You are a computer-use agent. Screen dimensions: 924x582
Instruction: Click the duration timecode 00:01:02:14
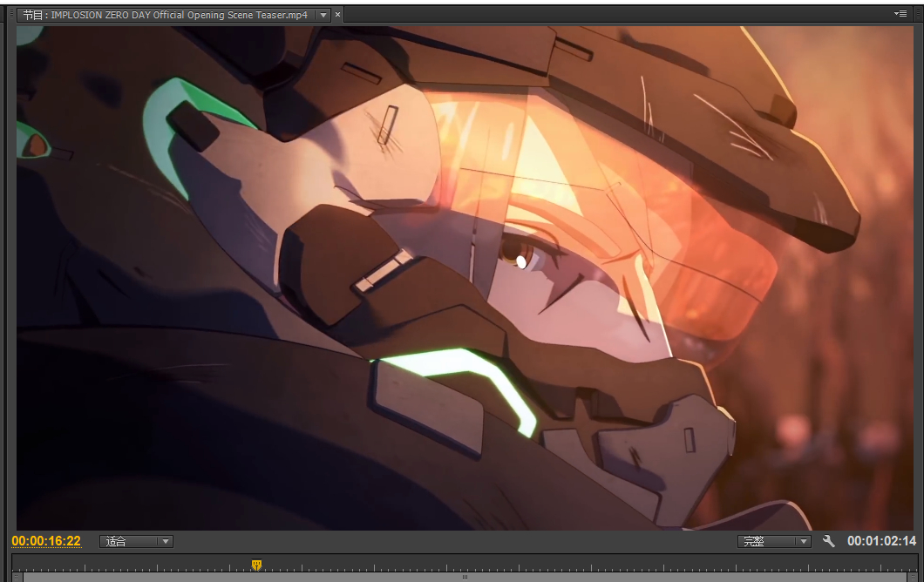tap(881, 541)
